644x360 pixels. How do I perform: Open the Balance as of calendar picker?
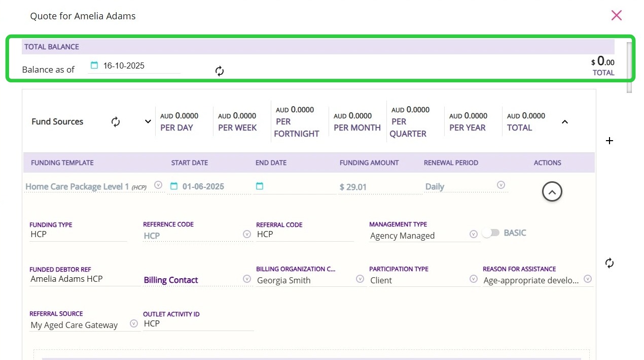pyautogui.click(x=94, y=66)
